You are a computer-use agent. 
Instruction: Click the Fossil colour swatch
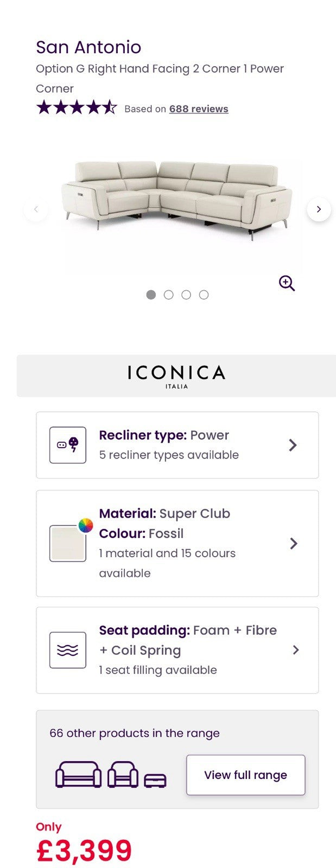67,544
